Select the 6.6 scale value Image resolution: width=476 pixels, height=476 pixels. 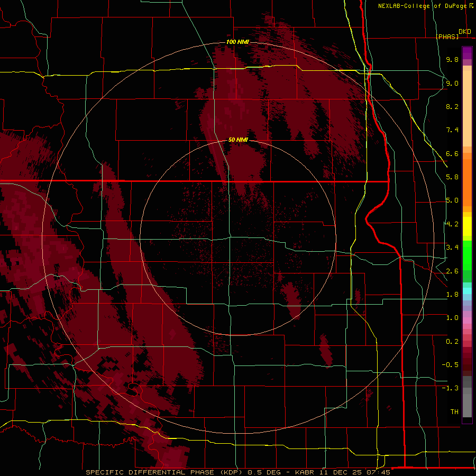(452, 153)
